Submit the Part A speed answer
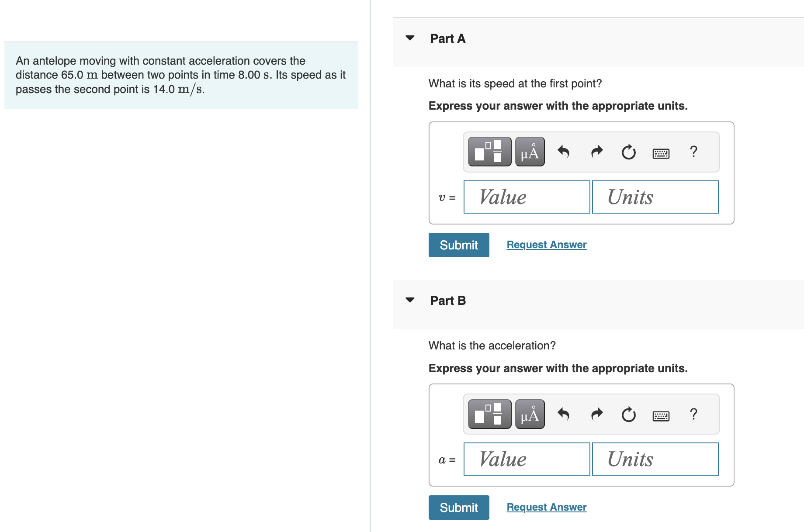 click(459, 245)
